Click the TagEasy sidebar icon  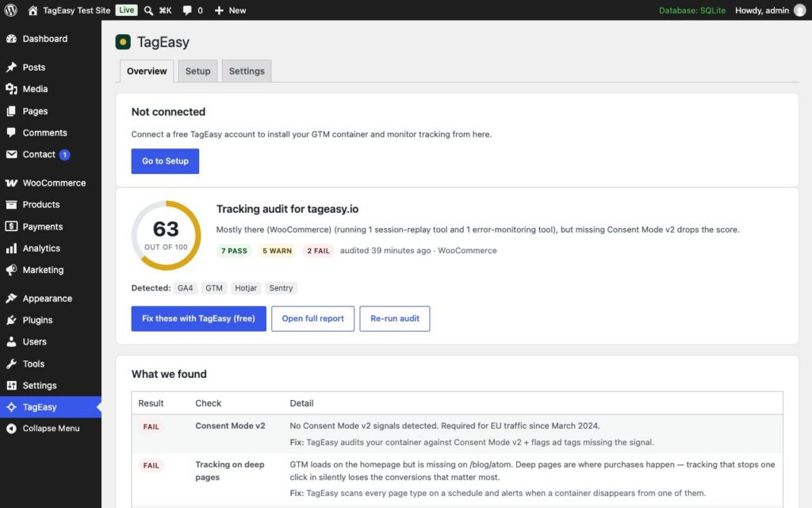tap(11, 407)
